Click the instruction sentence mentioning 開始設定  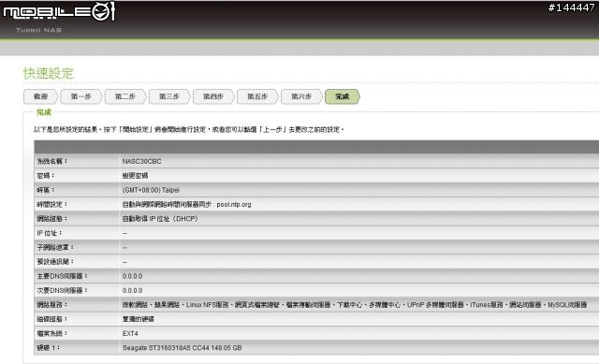click(x=189, y=129)
